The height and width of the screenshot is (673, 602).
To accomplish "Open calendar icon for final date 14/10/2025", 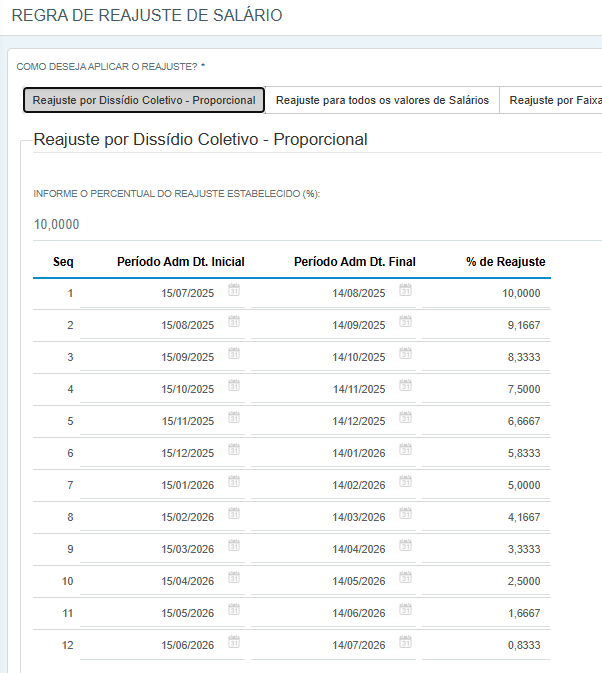I will 405,354.
